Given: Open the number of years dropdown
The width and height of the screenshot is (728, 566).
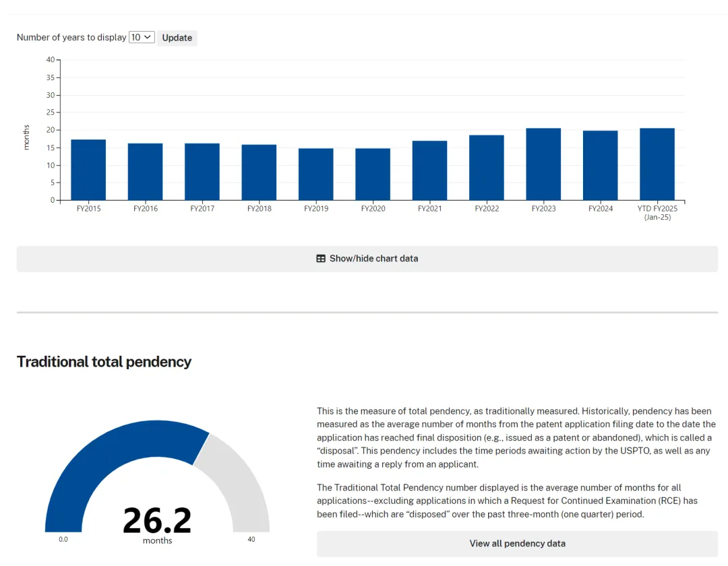Looking at the screenshot, I should tap(142, 37).
